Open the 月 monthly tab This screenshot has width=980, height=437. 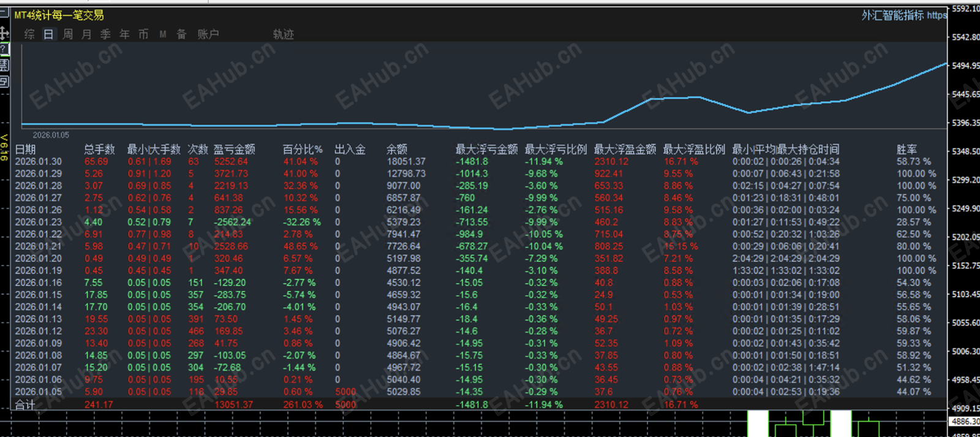pyautogui.click(x=86, y=34)
